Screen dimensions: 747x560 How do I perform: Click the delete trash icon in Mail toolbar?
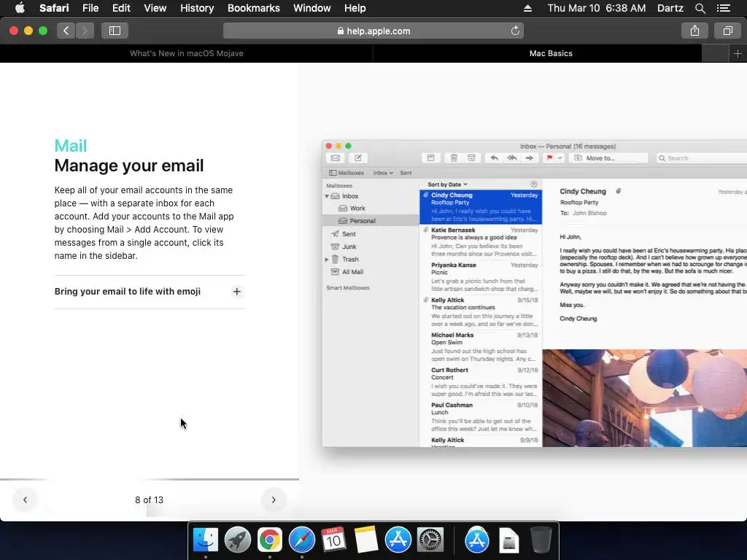click(454, 158)
